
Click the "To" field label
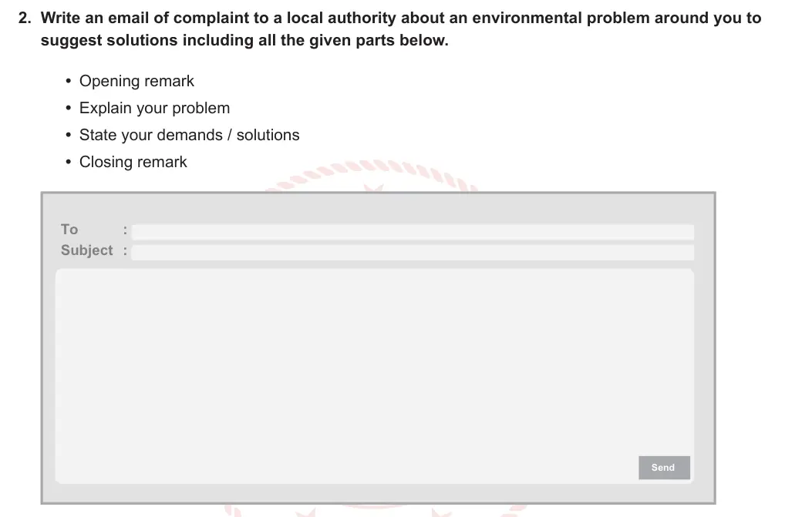[69, 230]
